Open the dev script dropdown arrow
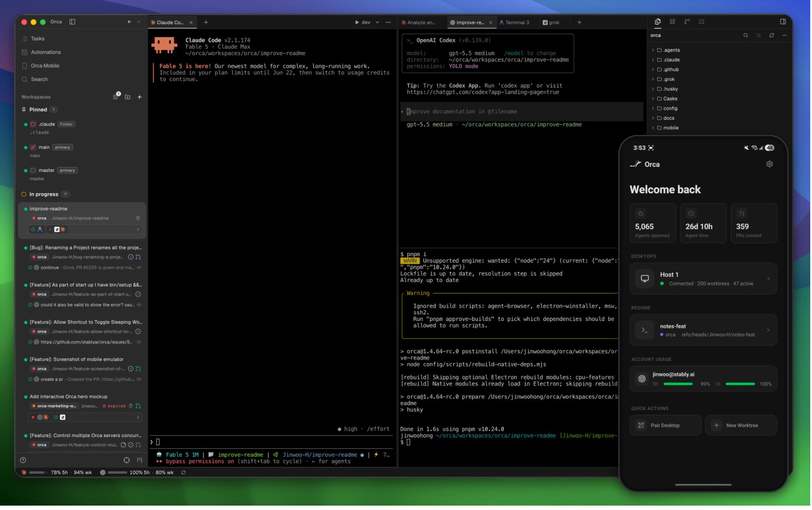This screenshot has width=812, height=510. 377,22
